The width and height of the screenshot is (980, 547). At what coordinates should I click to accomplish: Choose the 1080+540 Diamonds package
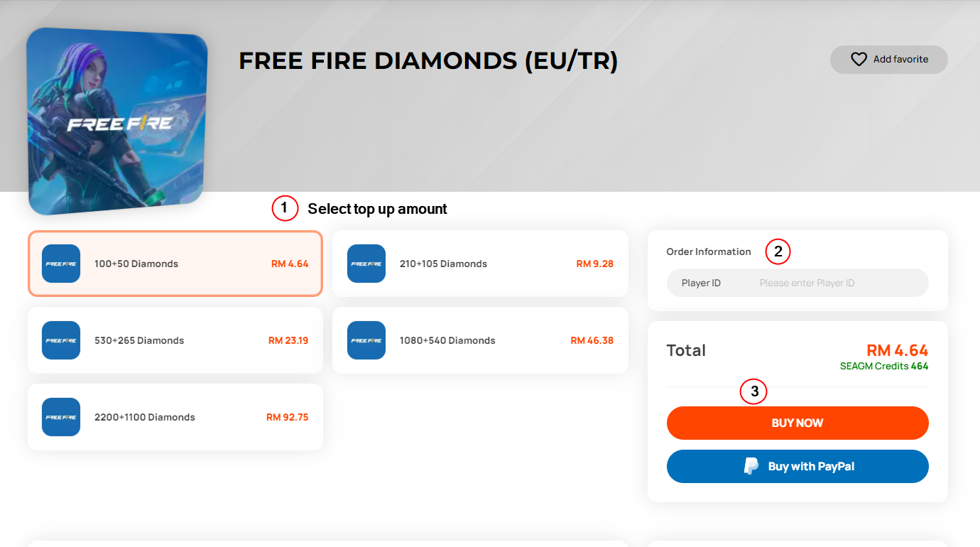(x=480, y=340)
